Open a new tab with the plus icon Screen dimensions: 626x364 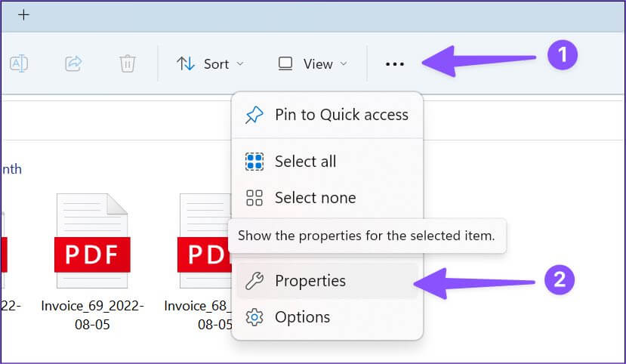tap(24, 15)
